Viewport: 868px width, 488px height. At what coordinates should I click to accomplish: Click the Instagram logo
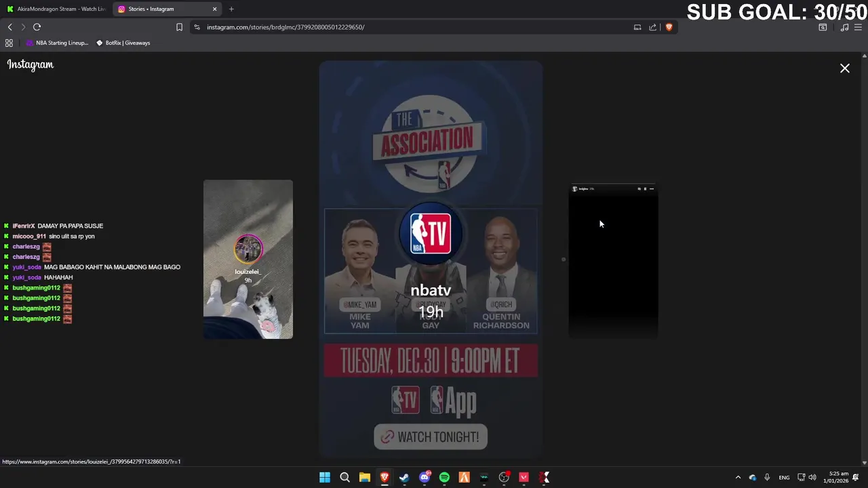point(31,65)
